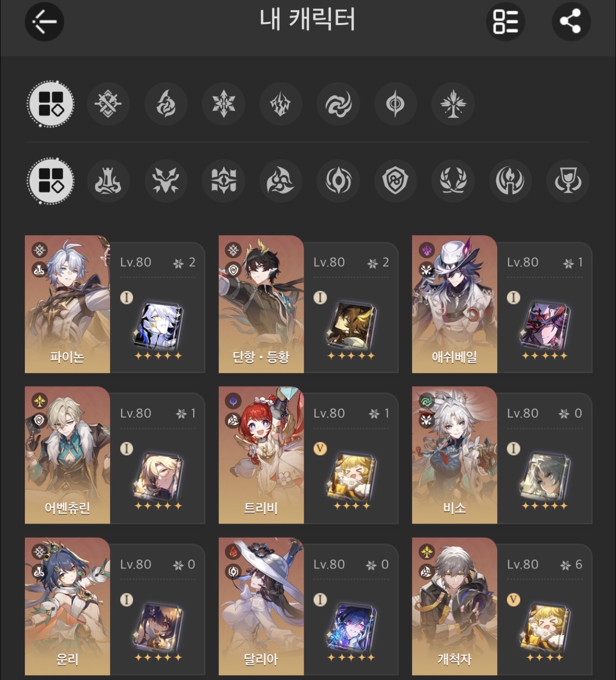
Task: Open 트리비 character card
Action: coord(308,455)
